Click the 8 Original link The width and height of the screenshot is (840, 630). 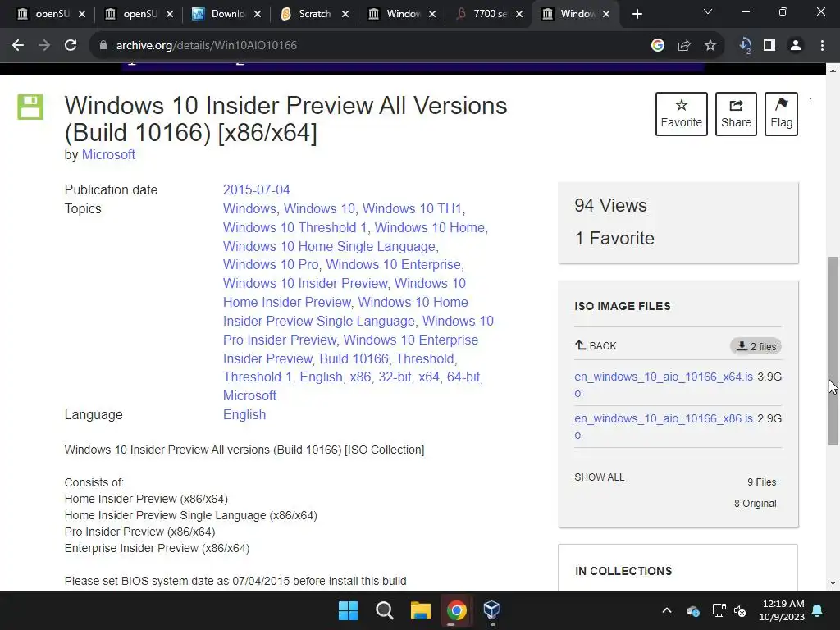pos(755,504)
